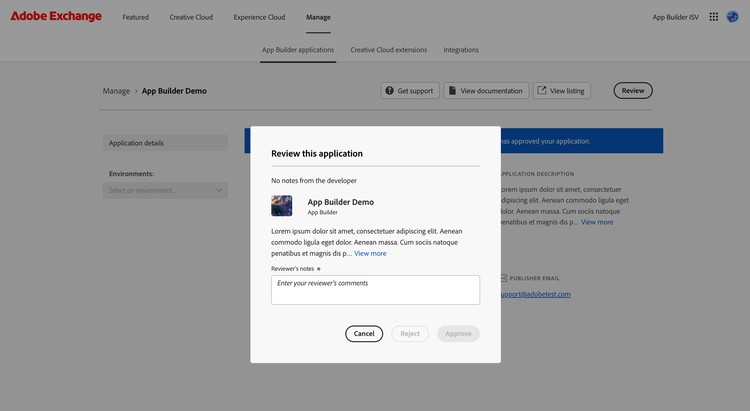Click the Get support button

410,90
